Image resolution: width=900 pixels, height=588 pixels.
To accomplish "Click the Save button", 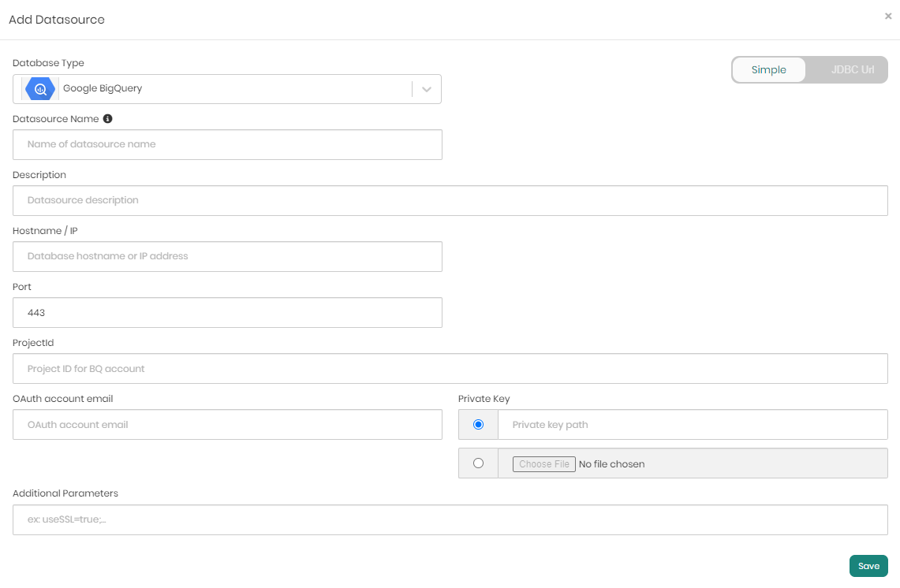I will click(x=868, y=565).
